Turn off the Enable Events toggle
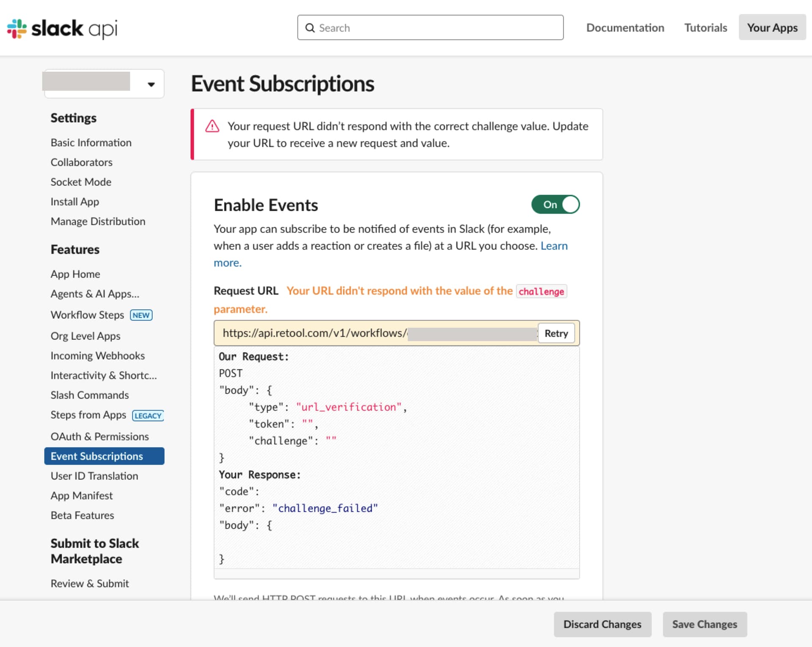Image resolution: width=812 pixels, height=647 pixels. point(555,204)
